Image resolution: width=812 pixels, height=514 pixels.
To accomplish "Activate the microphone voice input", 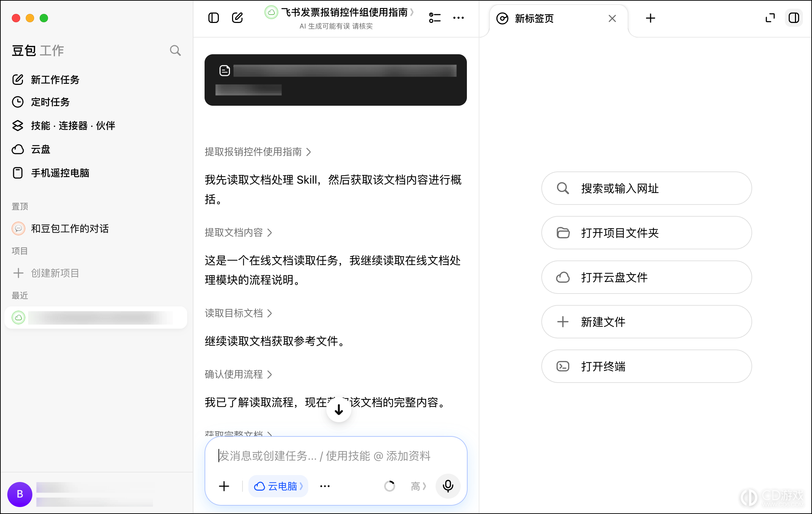I will click(x=448, y=486).
